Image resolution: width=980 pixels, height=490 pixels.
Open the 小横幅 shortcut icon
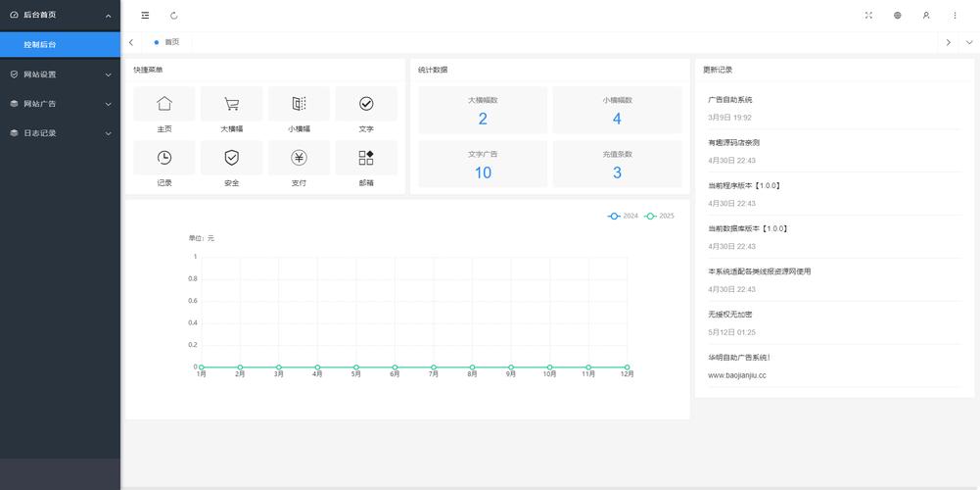click(x=299, y=104)
